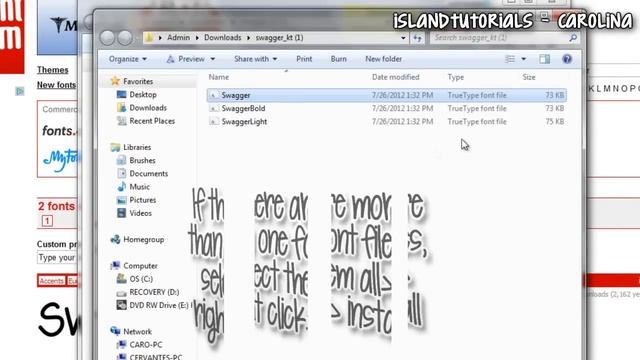Select the Swagger font file name

click(236, 96)
